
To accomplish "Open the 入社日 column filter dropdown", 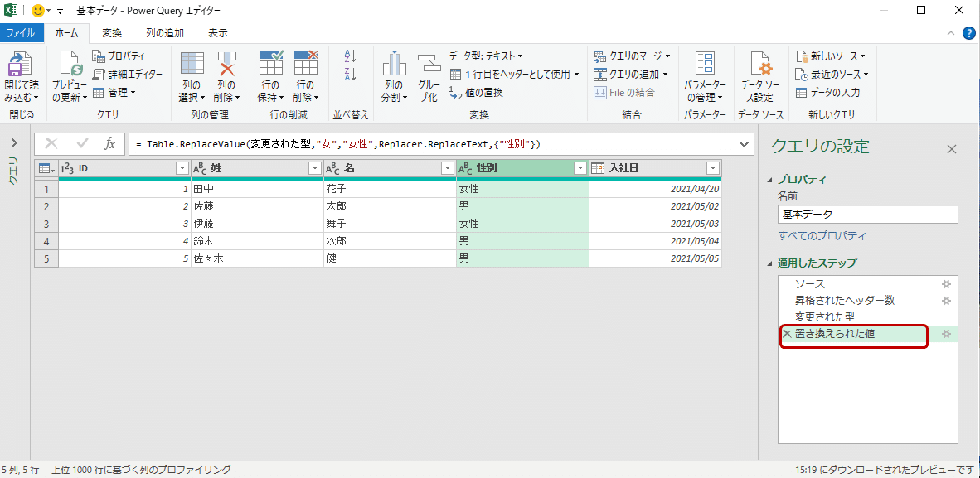I will click(x=712, y=168).
